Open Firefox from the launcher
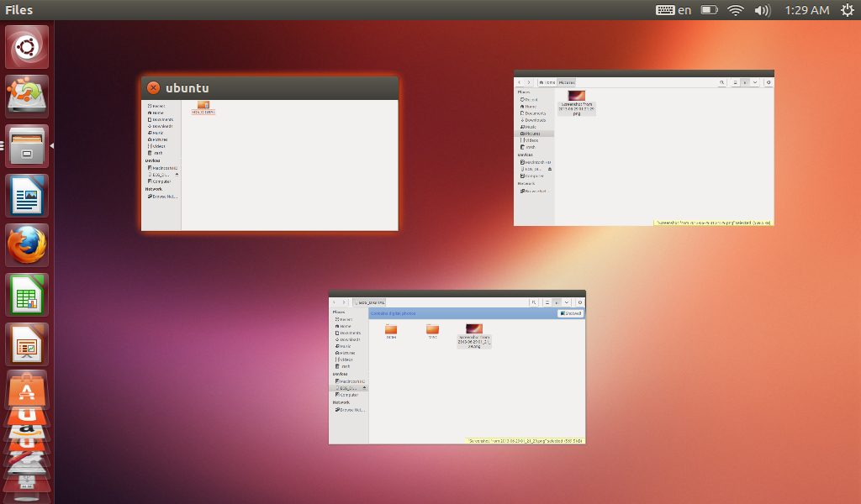The height and width of the screenshot is (504, 861). click(28, 245)
